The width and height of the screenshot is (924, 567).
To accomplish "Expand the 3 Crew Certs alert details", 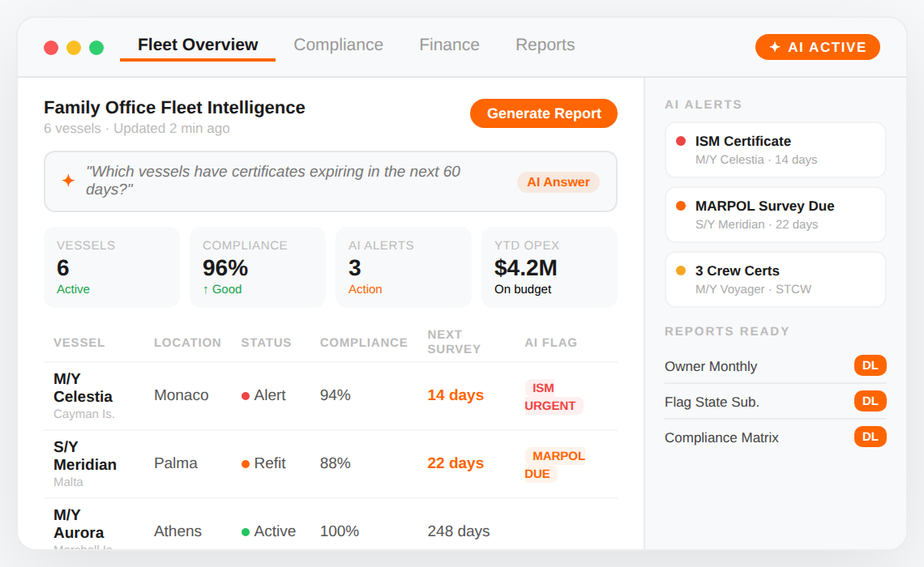I will 775,279.
